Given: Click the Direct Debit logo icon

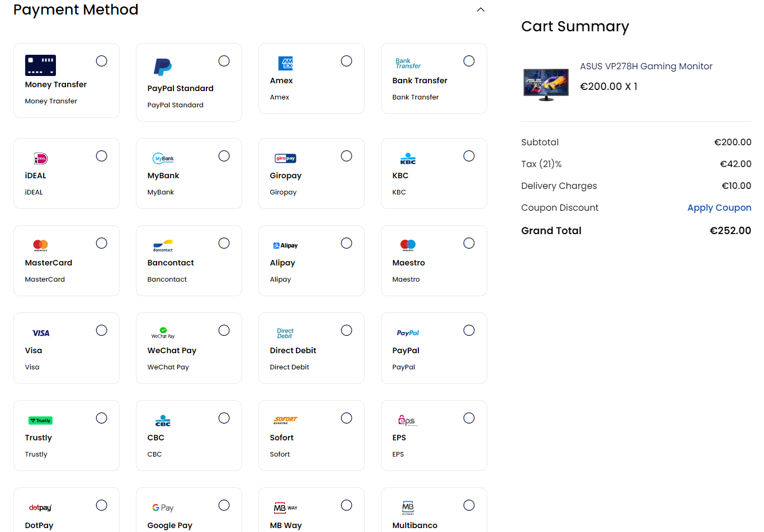Looking at the screenshot, I should [x=285, y=333].
